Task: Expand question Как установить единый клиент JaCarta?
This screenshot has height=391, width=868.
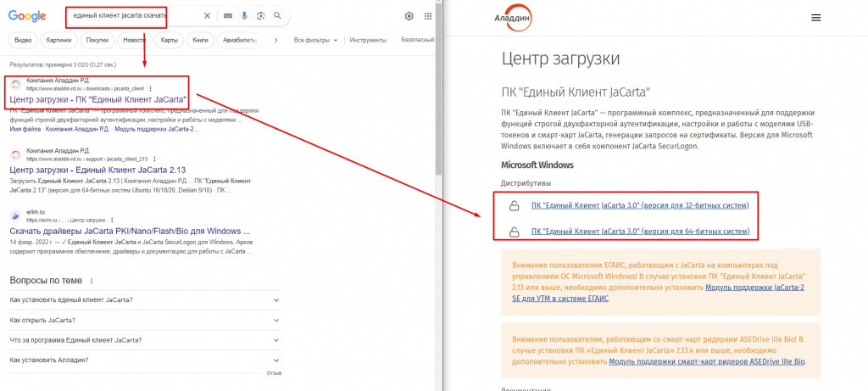Action: pyautogui.click(x=146, y=300)
